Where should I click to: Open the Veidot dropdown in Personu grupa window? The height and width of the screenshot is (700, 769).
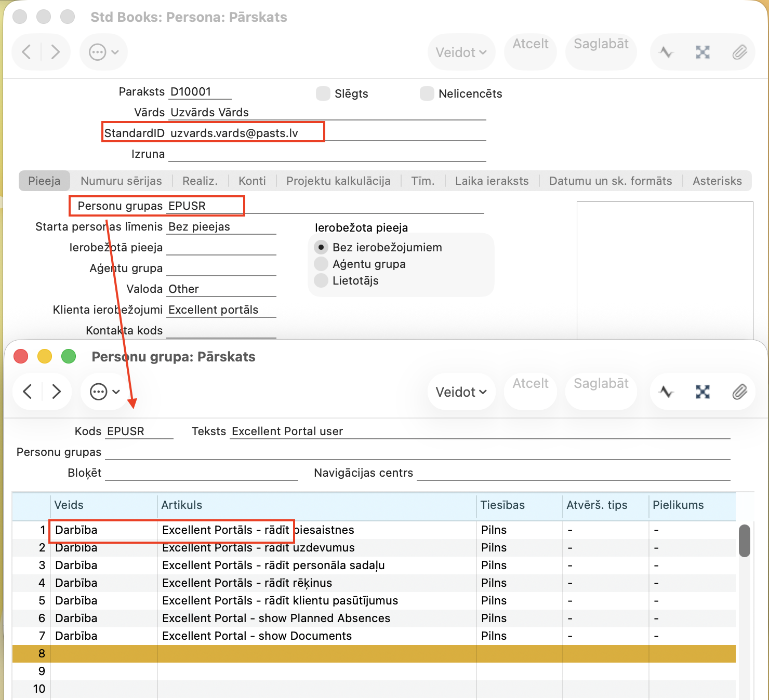(461, 392)
